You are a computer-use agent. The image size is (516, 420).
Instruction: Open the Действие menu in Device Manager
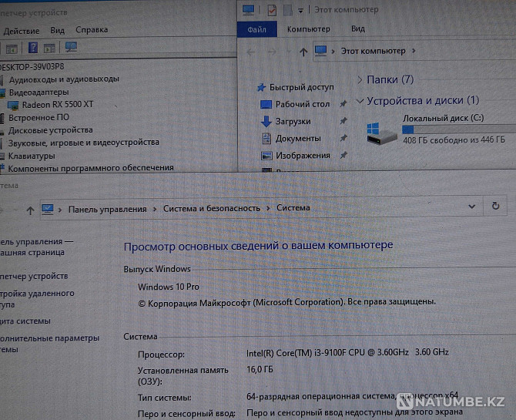(22, 31)
